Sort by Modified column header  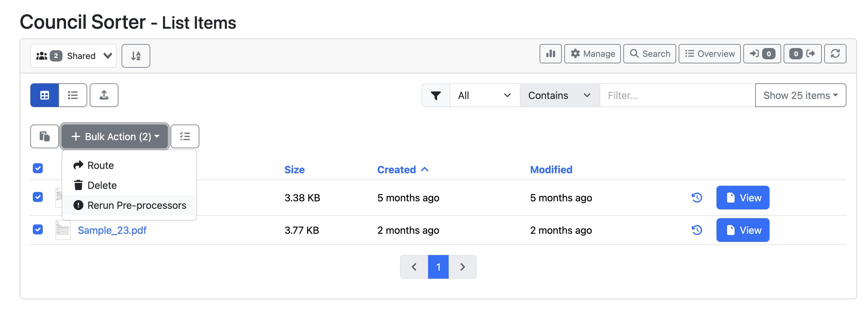pyautogui.click(x=551, y=170)
